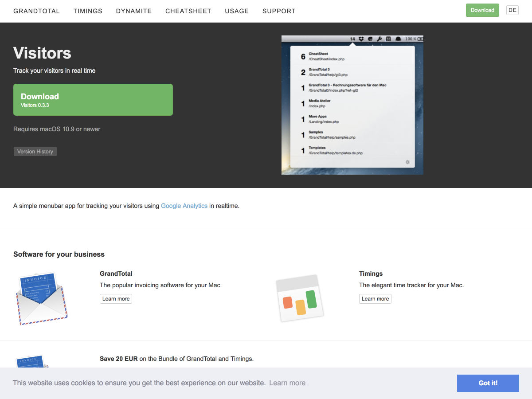Open GRANDTOTAL in the navigation bar
This screenshot has width=532, height=399.
coord(36,11)
